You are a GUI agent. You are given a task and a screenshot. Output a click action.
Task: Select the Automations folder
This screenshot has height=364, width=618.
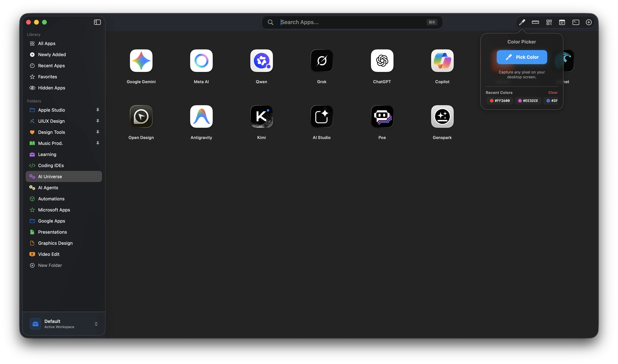click(64, 199)
